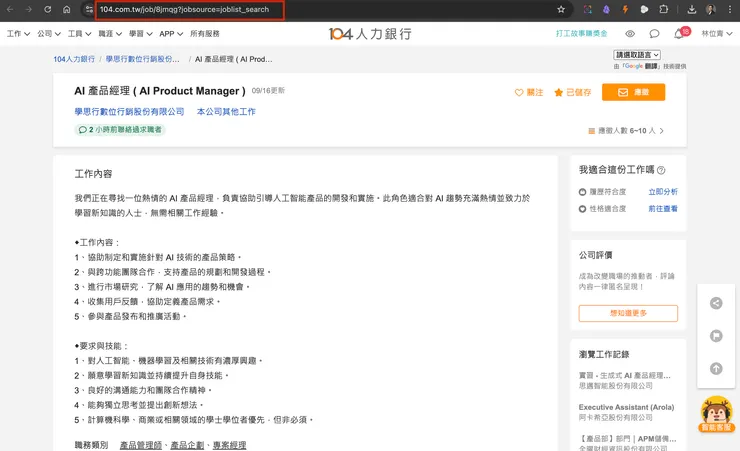This screenshot has height=451, width=740.
Task: Click the 2 小時前聯絡過求職者 tag
Action: [120, 130]
